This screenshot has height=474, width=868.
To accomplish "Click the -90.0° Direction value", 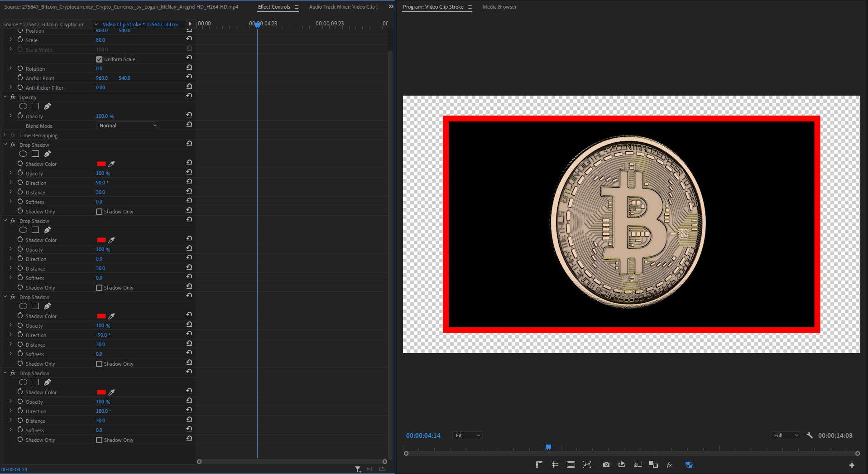I will pos(101,335).
